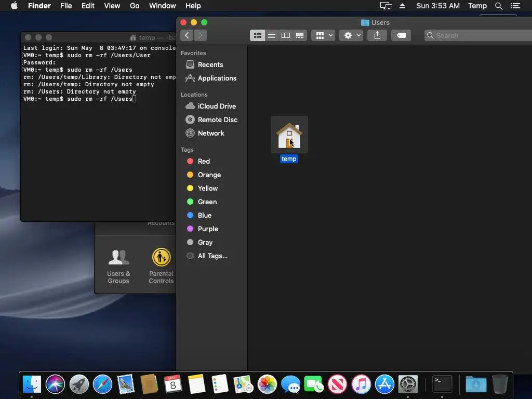The height and width of the screenshot is (399, 532).
Task: Open Notification Center icon
Action: (x=515, y=6)
